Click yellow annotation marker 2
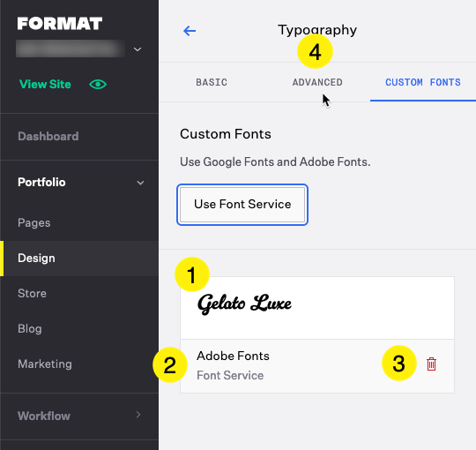This screenshot has height=450, width=476. [x=170, y=364]
